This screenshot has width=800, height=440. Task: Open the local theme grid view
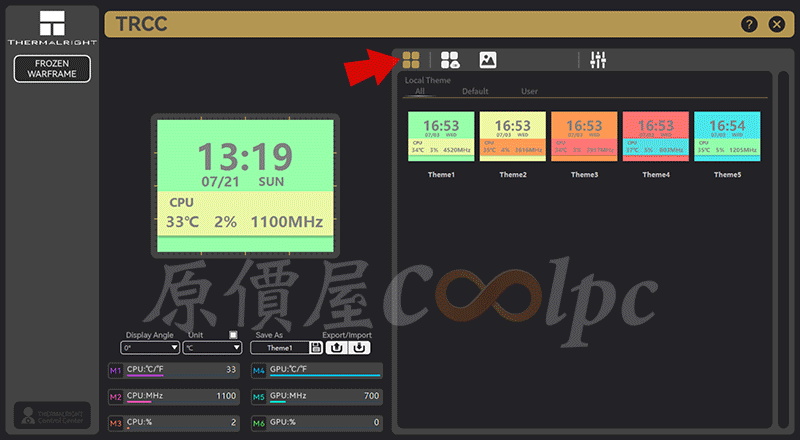click(411, 60)
